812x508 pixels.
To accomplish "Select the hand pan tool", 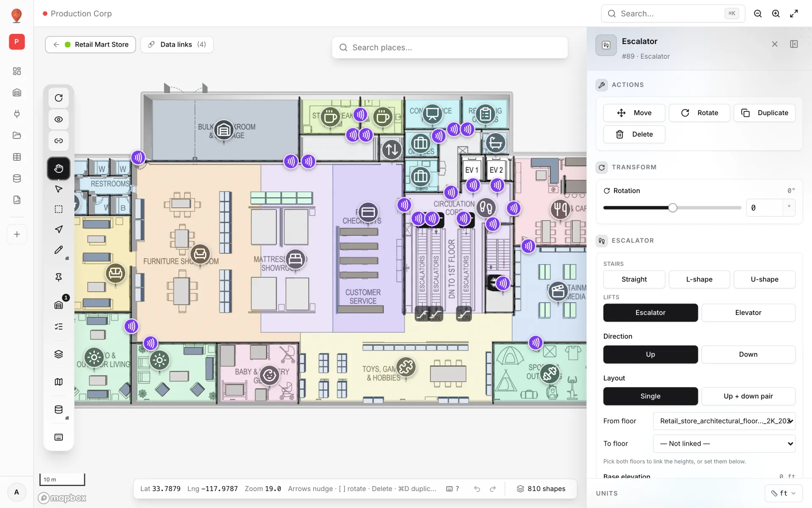I will (59, 168).
